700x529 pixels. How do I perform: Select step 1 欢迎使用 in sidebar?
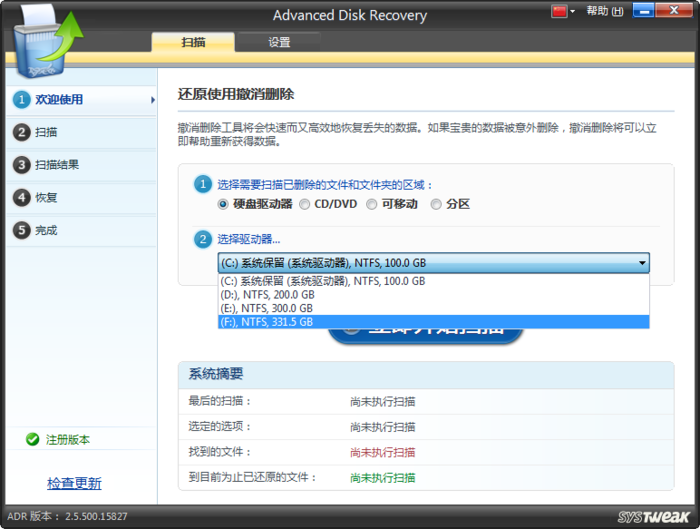click(x=81, y=100)
